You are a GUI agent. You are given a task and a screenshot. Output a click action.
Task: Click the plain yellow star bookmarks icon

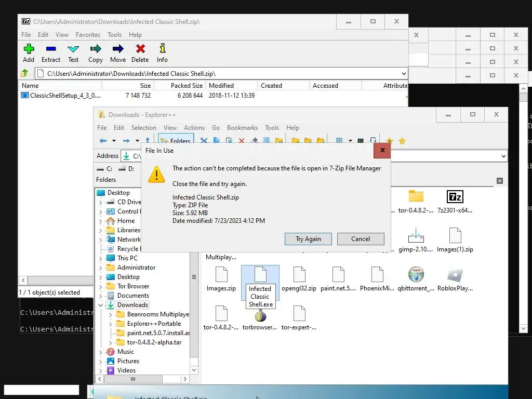tap(402, 141)
